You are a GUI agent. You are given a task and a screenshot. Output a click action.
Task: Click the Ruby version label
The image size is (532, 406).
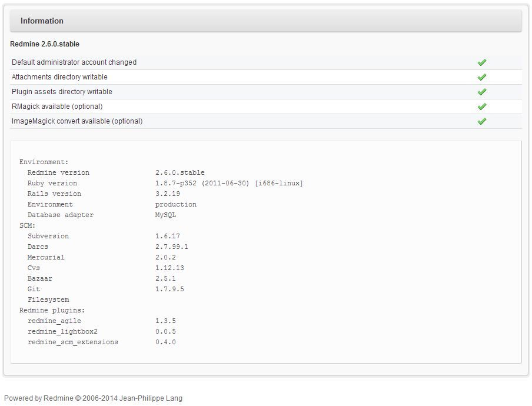point(52,183)
